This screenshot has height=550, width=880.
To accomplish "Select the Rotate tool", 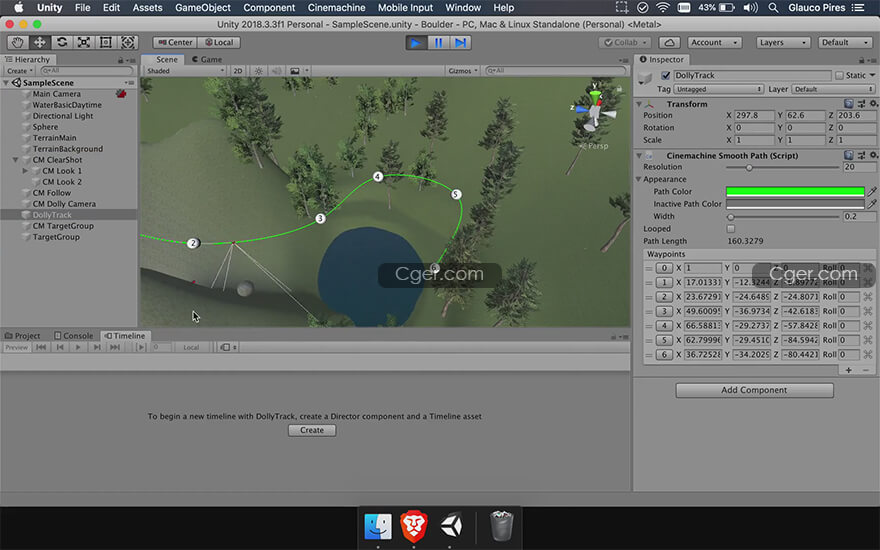I will pyautogui.click(x=62, y=43).
